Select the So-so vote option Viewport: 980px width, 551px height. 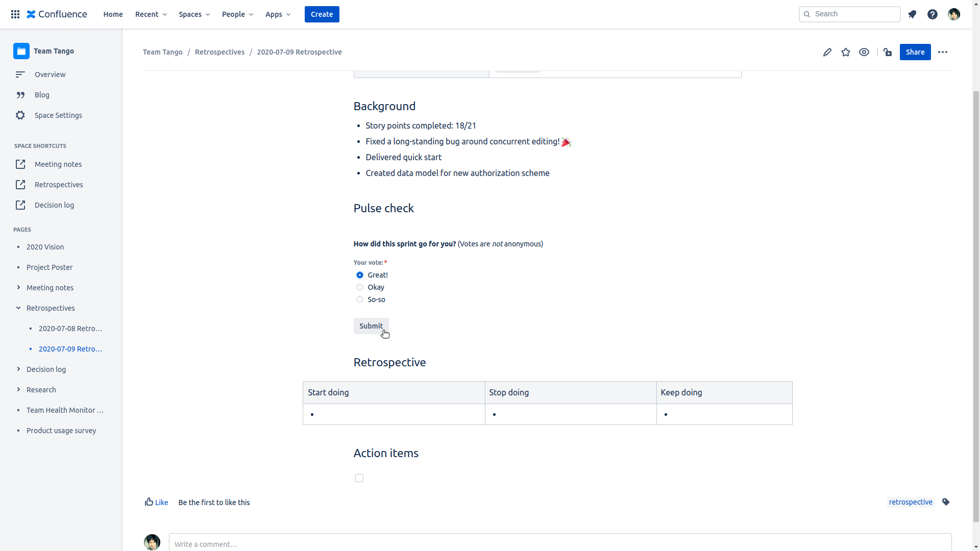(360, 299)
